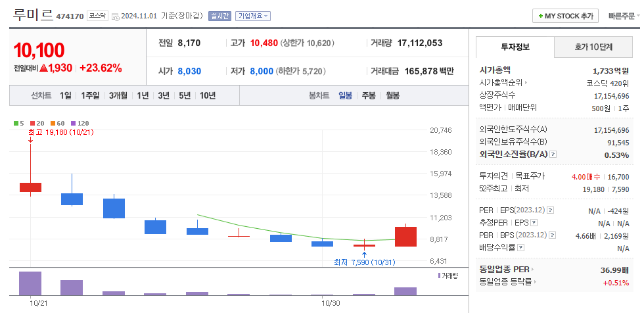The height and width of the screenshot is (313, 644).
Task: Expand the 동일업종 PER arrow
Action: 532,270
